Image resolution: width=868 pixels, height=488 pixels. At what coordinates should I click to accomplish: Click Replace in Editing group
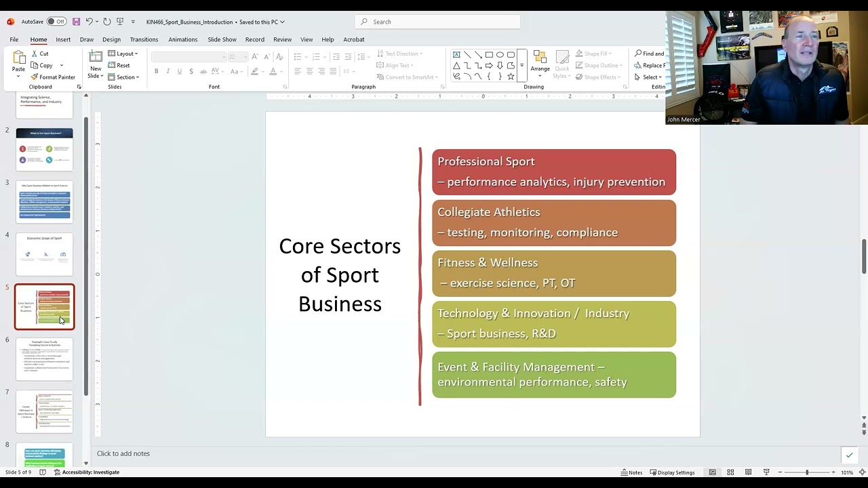pos(649,66)
